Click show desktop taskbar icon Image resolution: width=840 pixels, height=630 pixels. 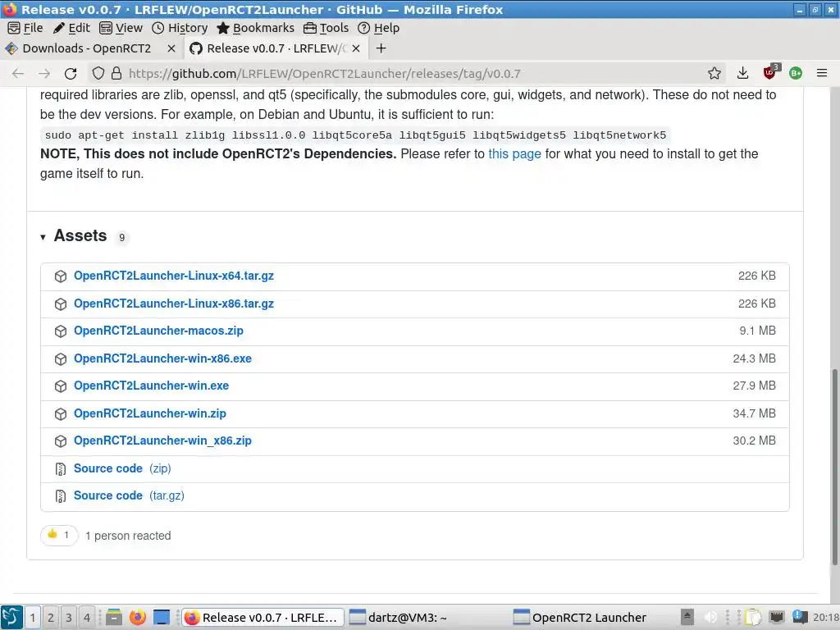pos(162,618)
